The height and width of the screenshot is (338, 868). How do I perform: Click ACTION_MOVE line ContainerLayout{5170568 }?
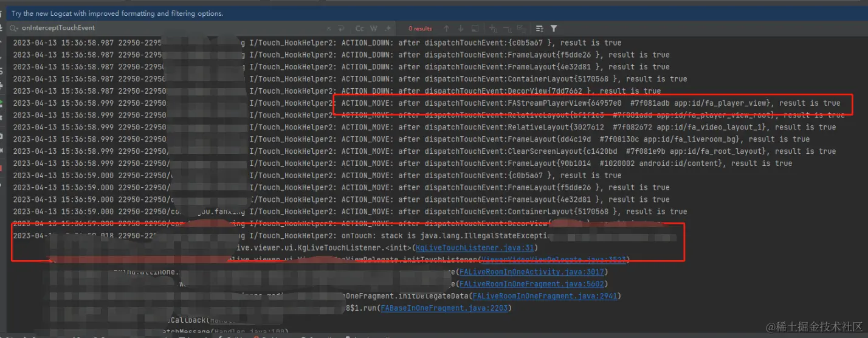350,212
